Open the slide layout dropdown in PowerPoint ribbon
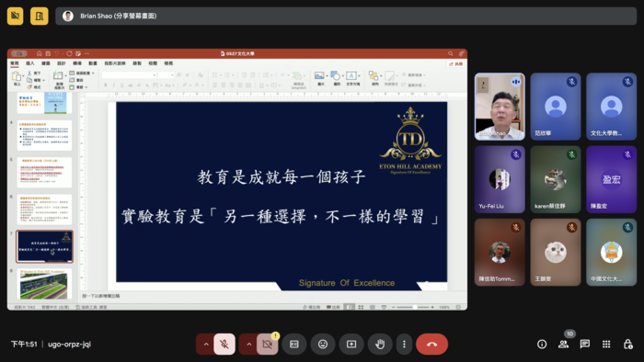The width and height of the screenshot is (644, 362). pos(83,73)
